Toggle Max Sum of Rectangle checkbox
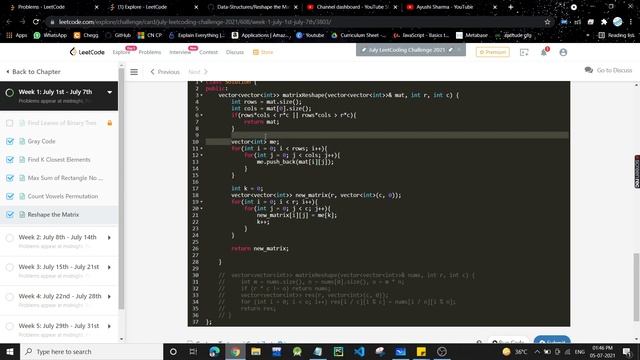The width and height of the screenshot is (640, 360). pyautogui.click(x=10, y=178)
